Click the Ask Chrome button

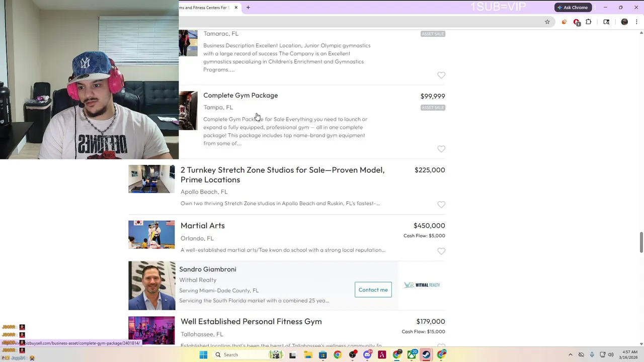(x=573, y=8)
